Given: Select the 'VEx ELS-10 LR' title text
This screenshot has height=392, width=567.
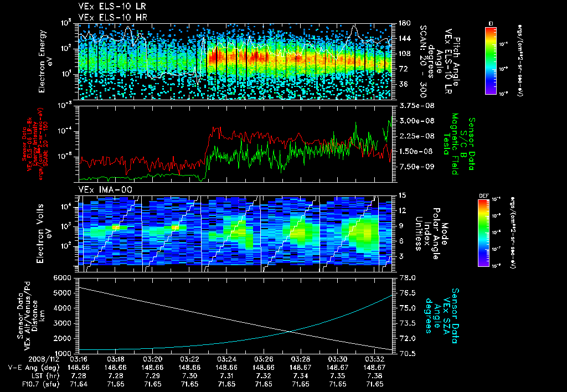Looking at the screenshot, I should (112, 7).
